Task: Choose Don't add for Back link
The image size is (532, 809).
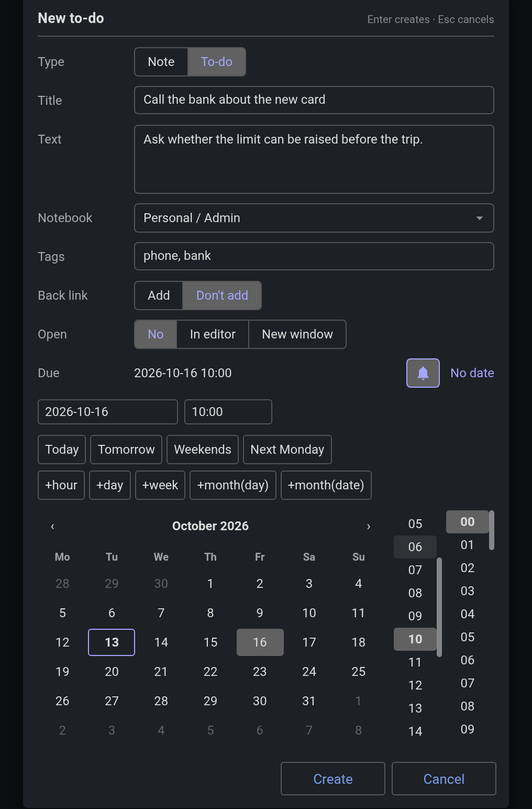Action: pos(222,296)
